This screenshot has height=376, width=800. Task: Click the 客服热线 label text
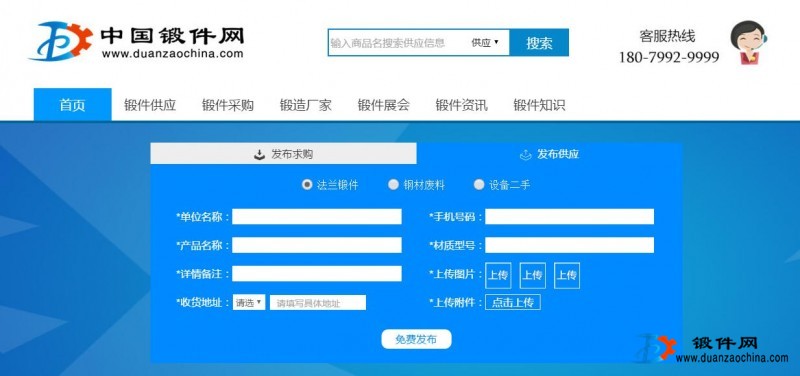coord(667,36)
